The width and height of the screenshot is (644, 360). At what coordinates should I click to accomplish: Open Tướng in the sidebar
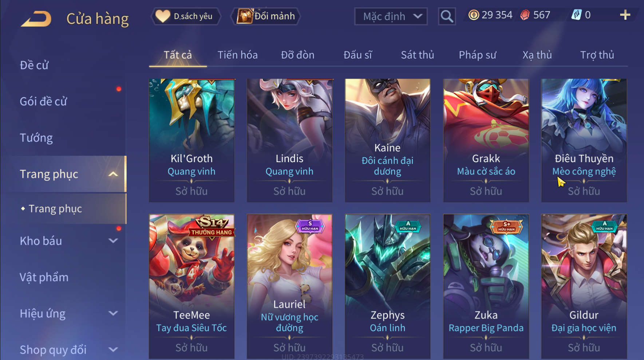(x=36, y=138)
